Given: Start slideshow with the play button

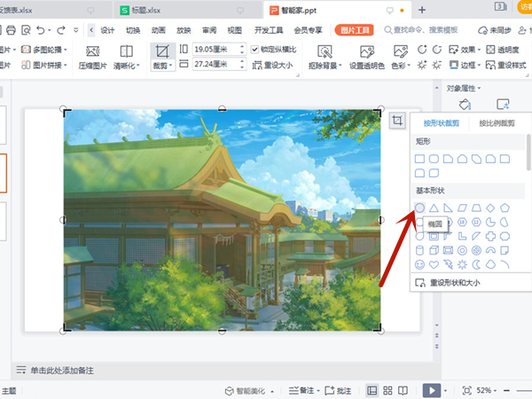Looking at the screenshot, I should [430, 390].
